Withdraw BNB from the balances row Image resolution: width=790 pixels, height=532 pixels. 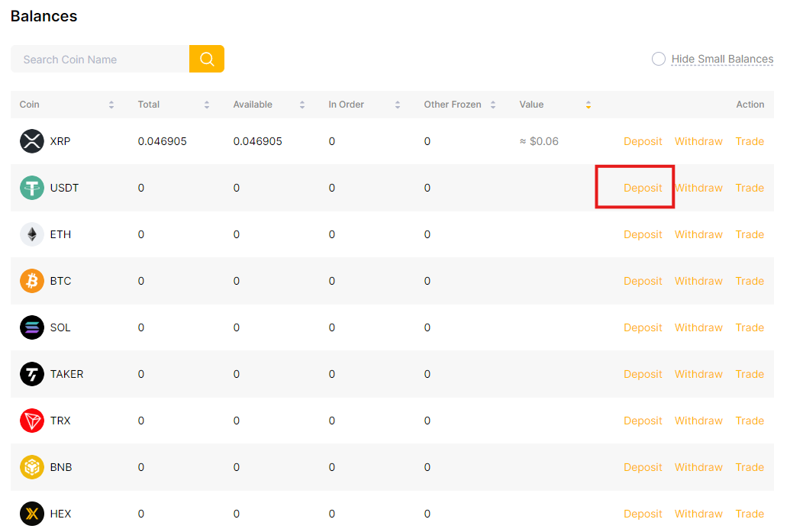(699, 468)
